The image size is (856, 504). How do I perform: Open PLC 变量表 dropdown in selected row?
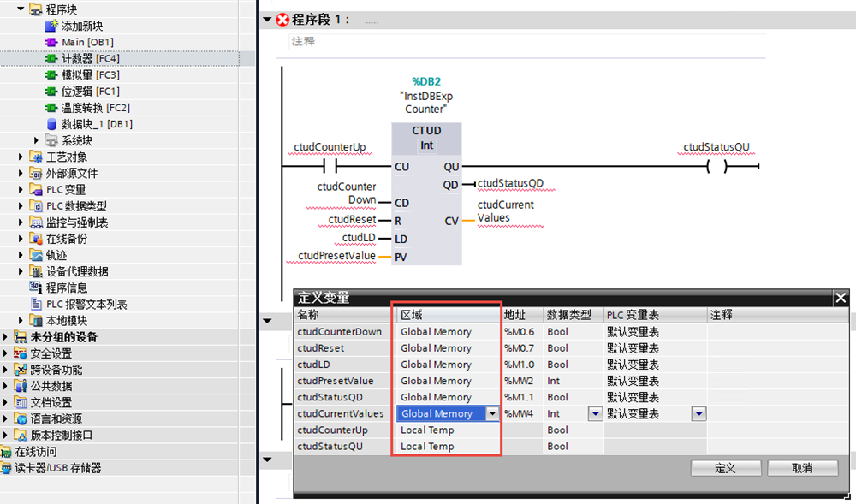coord(698,414)
